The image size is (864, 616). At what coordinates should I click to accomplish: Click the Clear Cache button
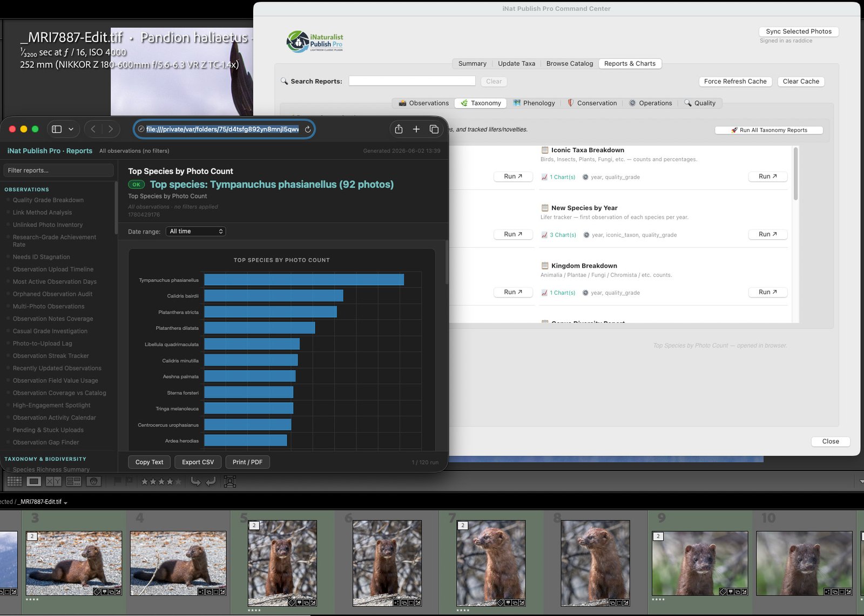point(801,82)
